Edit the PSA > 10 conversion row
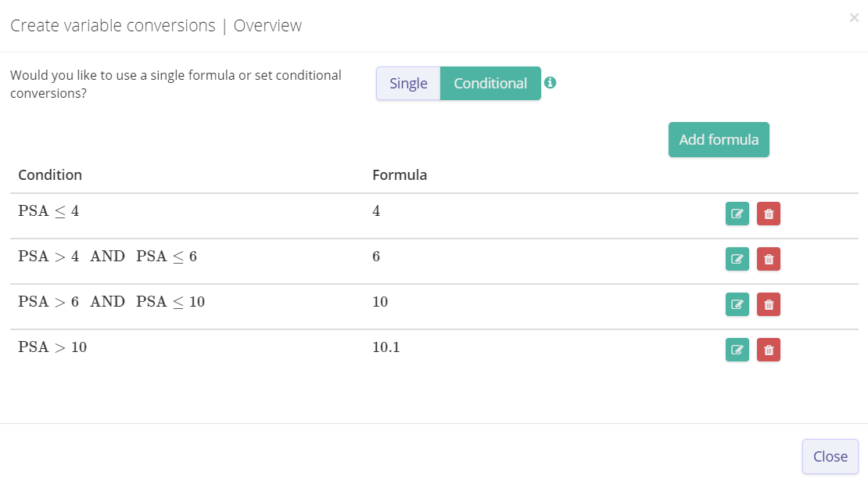Image resolution: width=868 pixels, height=485 pixels. coord(737,350)
